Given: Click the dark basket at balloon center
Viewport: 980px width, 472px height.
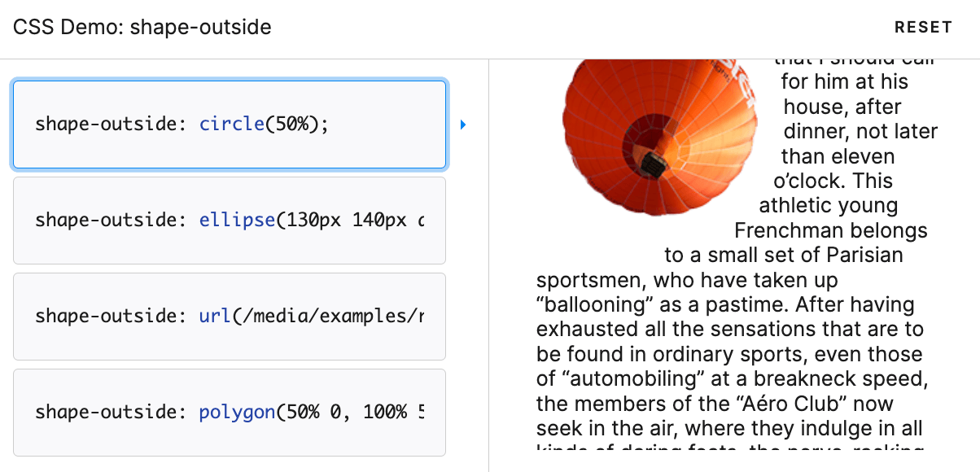Looking at the screenshot, I should click(x=650, y=165).
